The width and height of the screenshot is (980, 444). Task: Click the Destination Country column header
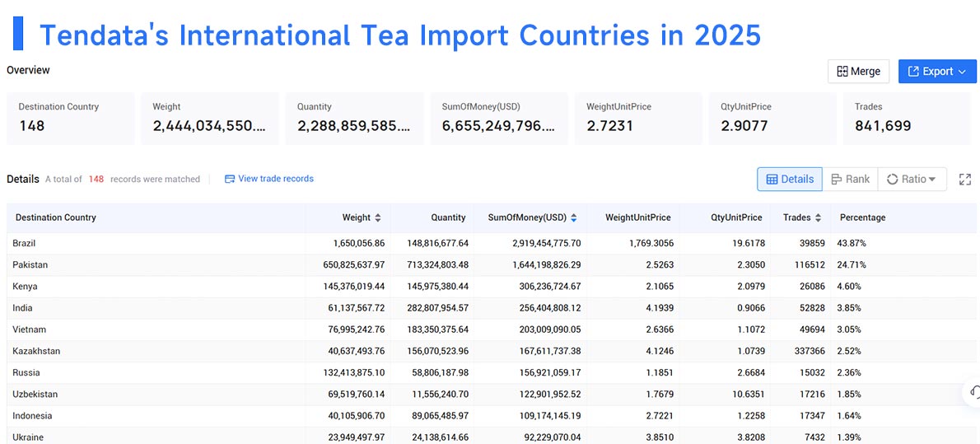pyautogui.click(x=56, y=217)
